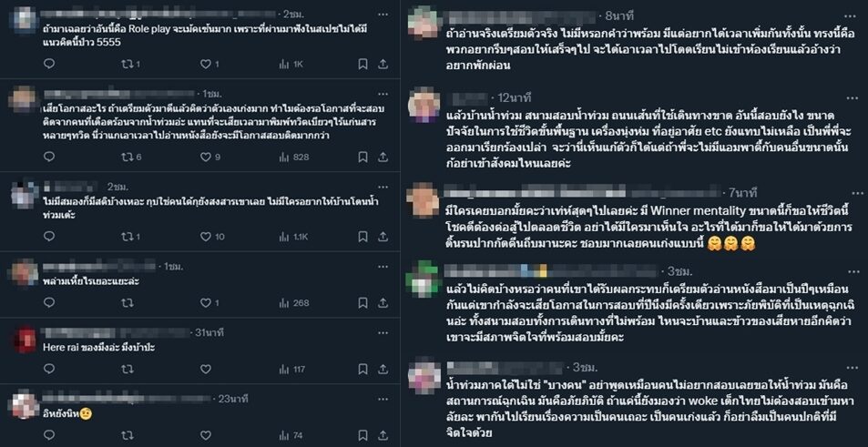The image size is (868, 447).
Task: Reply to the Here rai tweet
Action: click(49, 369)
